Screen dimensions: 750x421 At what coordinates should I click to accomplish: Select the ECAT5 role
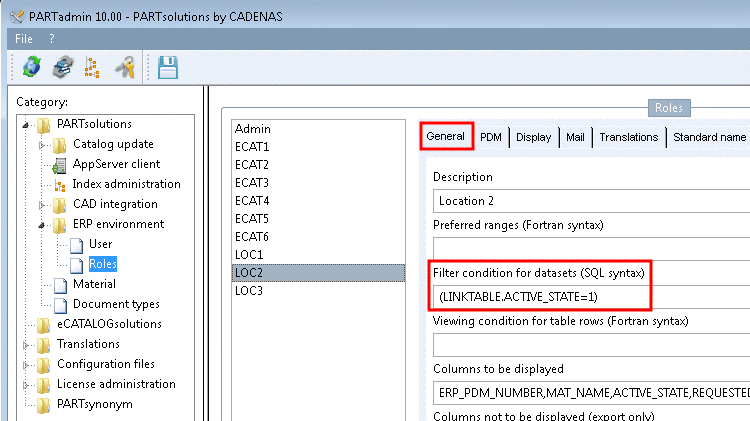pos(318,219)
